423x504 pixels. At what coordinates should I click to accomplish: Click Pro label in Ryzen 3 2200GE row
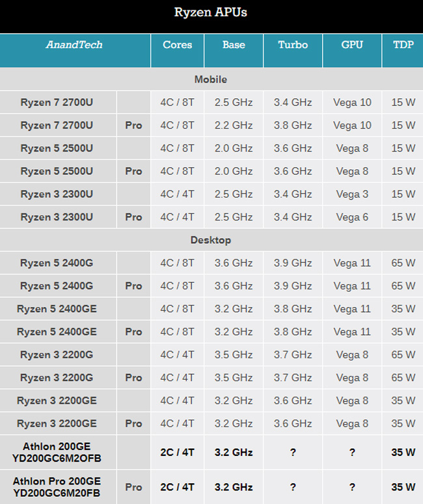133,423
